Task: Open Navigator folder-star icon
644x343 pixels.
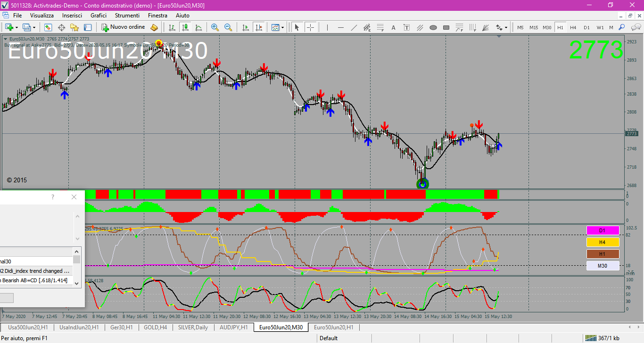Action: coord(74,27)
